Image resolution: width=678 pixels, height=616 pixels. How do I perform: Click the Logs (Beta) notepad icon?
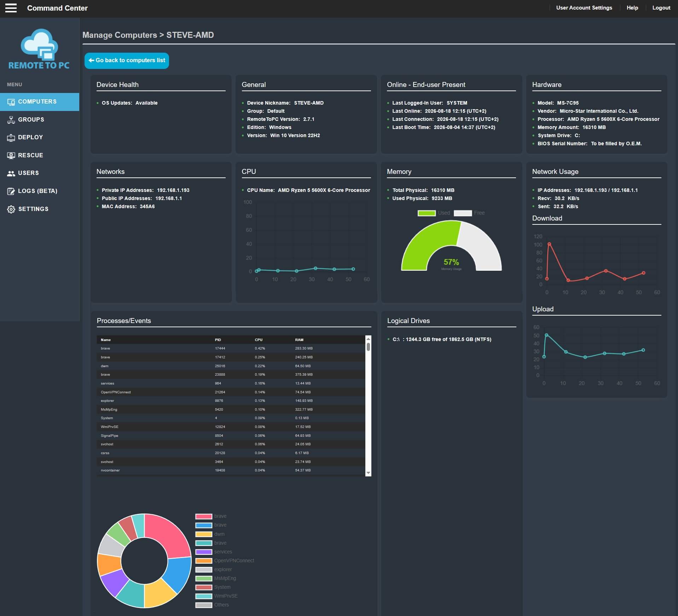click(11, 191)
